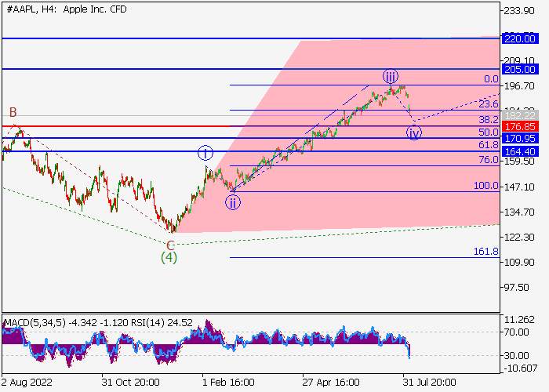Click the '2 Aug 2022' date label
Viewport: 549px width, 392px height.
pos(27,383)
